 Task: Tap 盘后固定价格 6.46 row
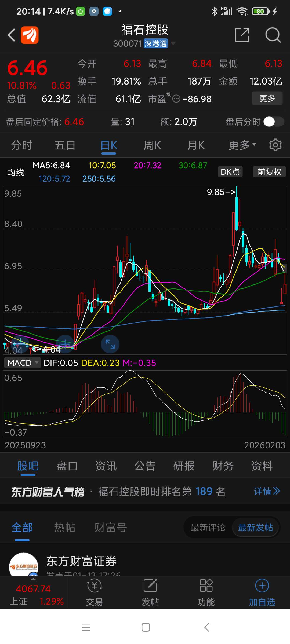45,122
